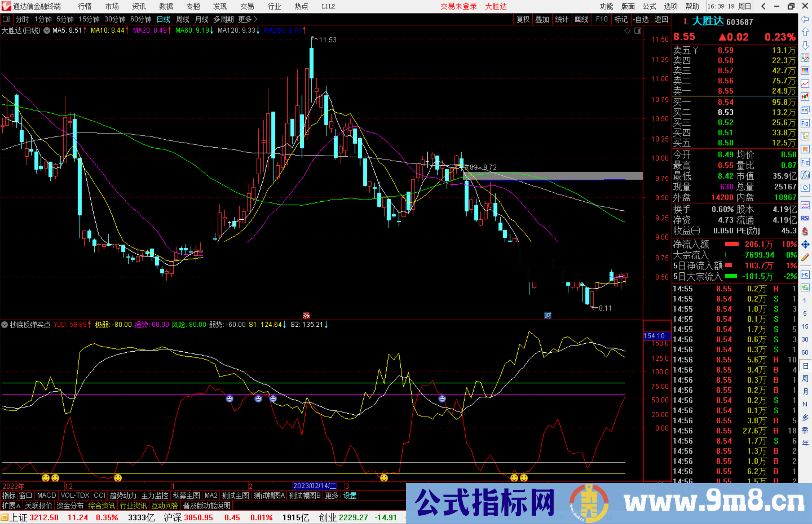
Task: Click the gray resistance band on chart
Action: click(x=553, y=176)
